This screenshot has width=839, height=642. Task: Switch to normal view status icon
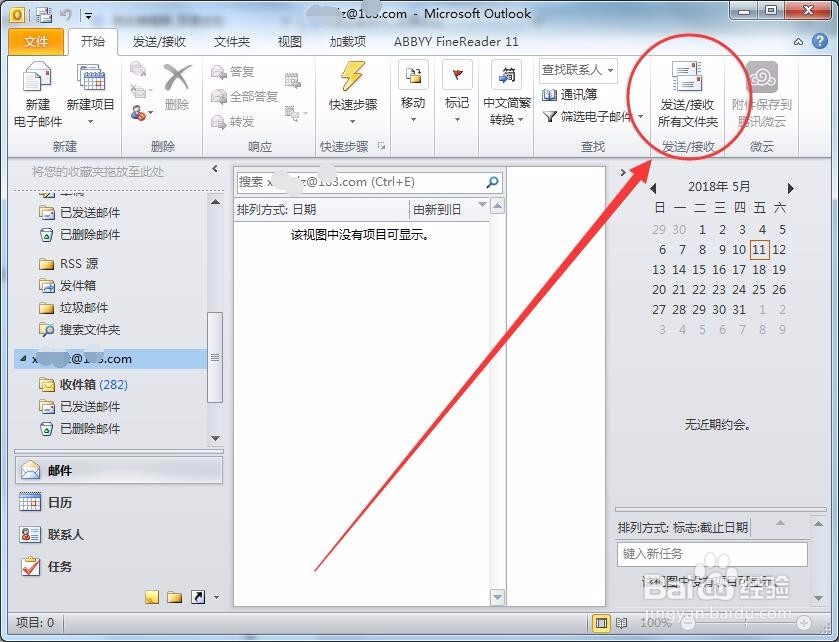click(x=601, y=623)
